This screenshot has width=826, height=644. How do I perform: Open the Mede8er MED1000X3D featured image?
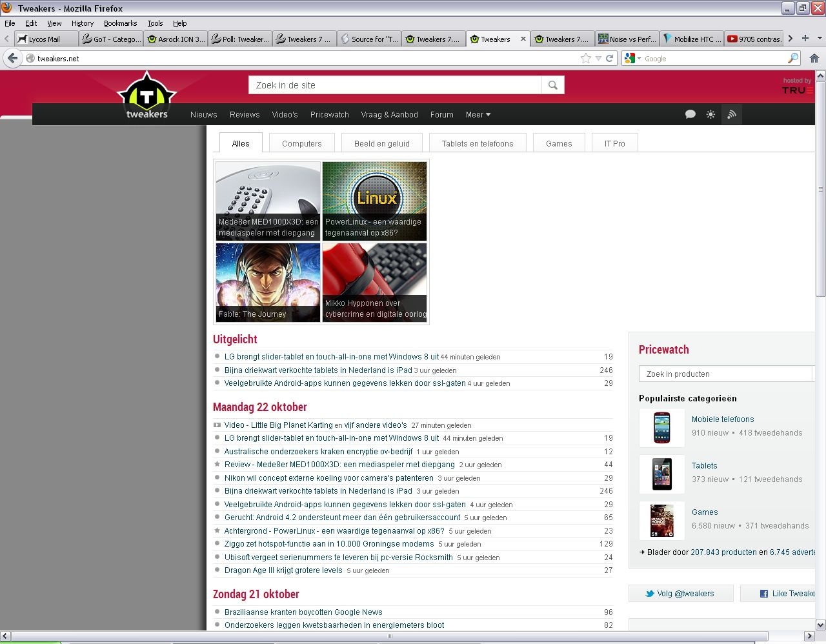(x=268, y=201)
